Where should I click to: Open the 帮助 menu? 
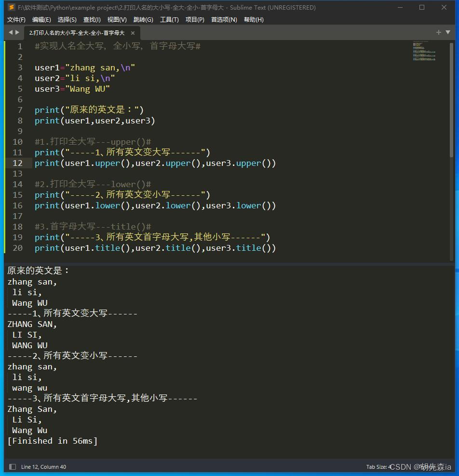tap(253, 19)
